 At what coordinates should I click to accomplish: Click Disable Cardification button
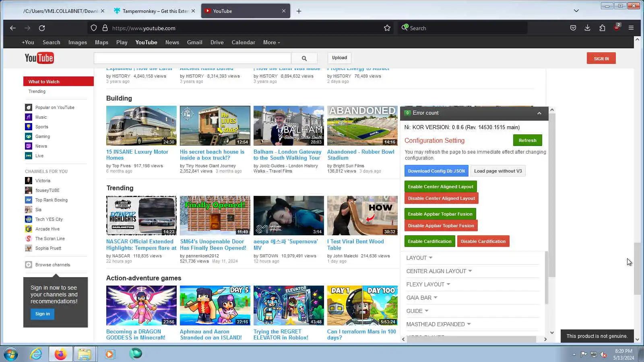click(x=483, y=241)
